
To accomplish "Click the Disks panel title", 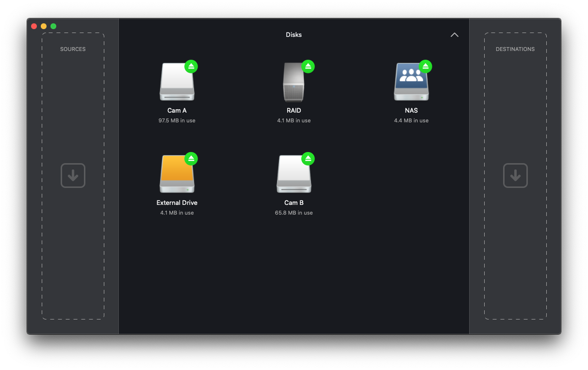I will (294, 35).
